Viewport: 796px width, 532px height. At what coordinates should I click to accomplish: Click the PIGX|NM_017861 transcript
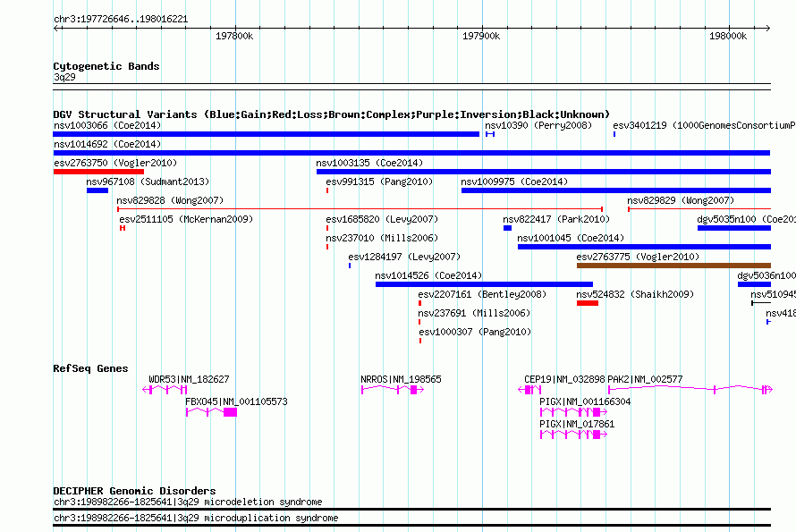point(573,435)
